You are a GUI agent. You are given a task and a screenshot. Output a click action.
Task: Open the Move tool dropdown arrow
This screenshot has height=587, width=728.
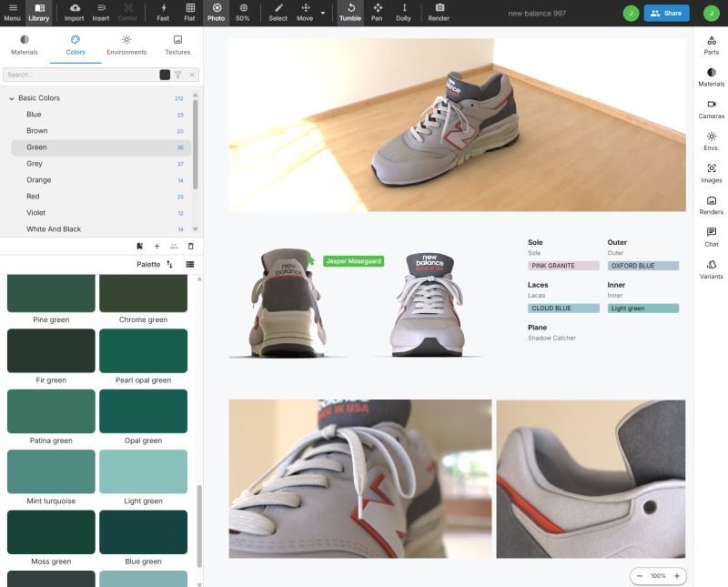click(x=322, y=12)
